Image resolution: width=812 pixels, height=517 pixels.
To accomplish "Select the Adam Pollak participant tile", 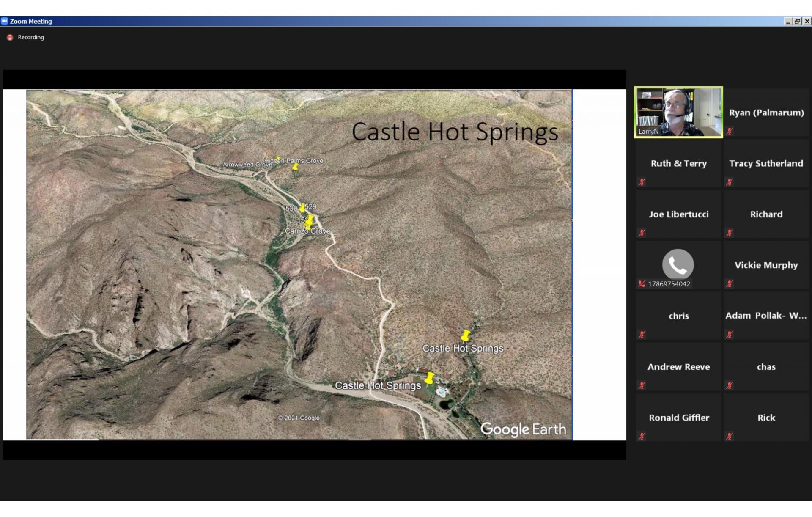I will pos(766,316).
